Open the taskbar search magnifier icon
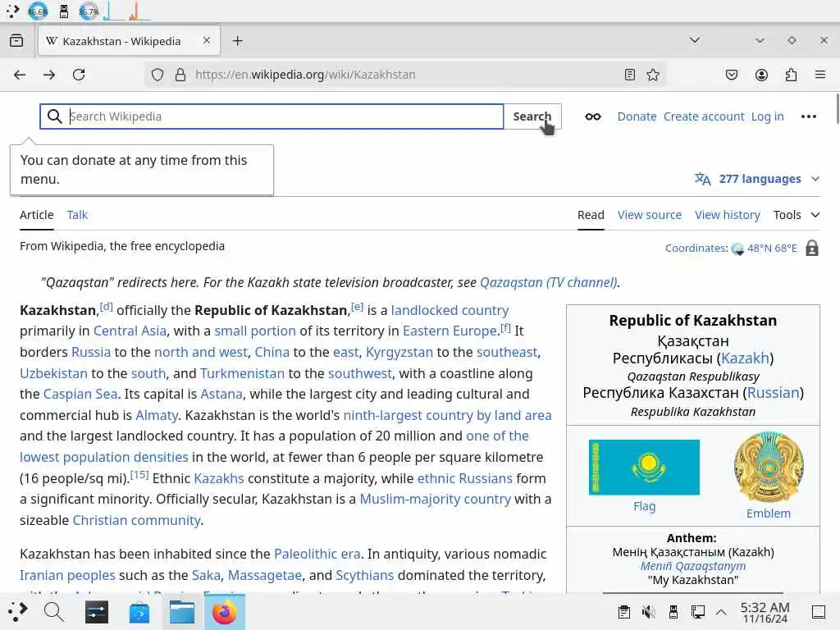This screenshot has height=630, width=840. coord(53,612)
